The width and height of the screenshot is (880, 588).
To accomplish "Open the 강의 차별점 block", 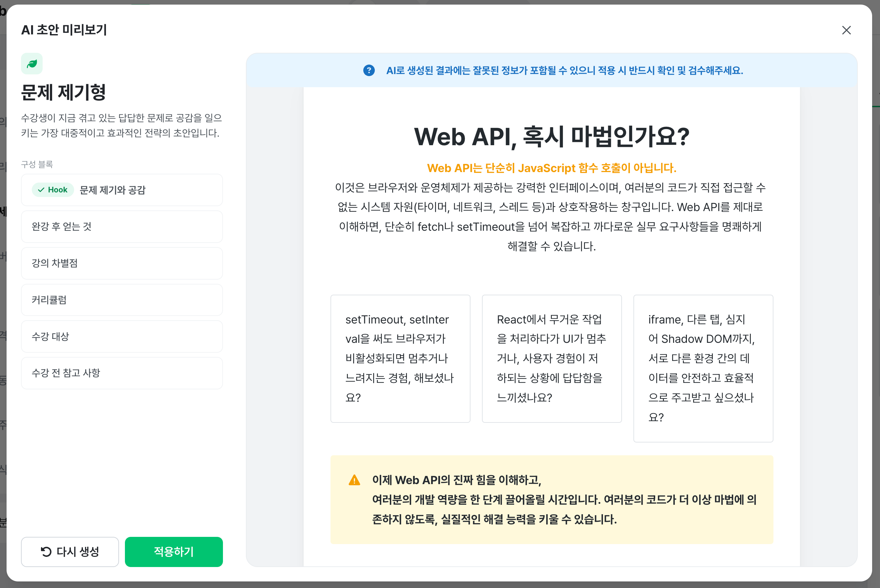I will point(122,263).
